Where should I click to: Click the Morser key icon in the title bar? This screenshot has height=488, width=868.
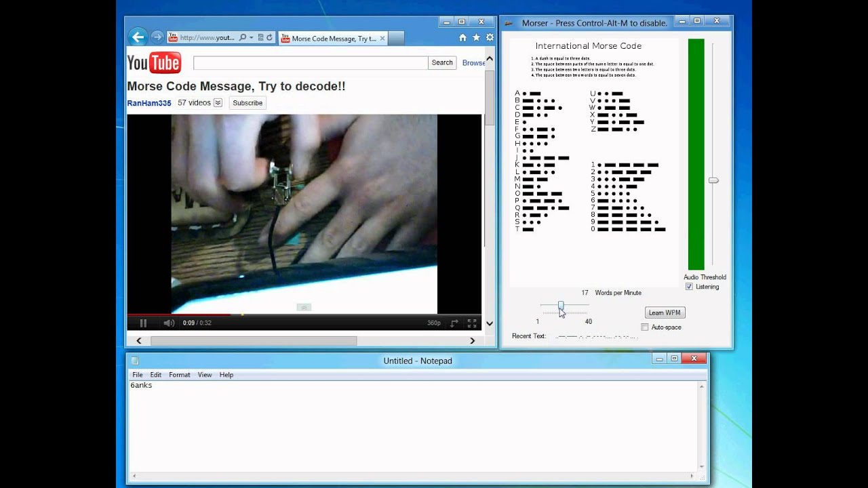coord(509,23)
